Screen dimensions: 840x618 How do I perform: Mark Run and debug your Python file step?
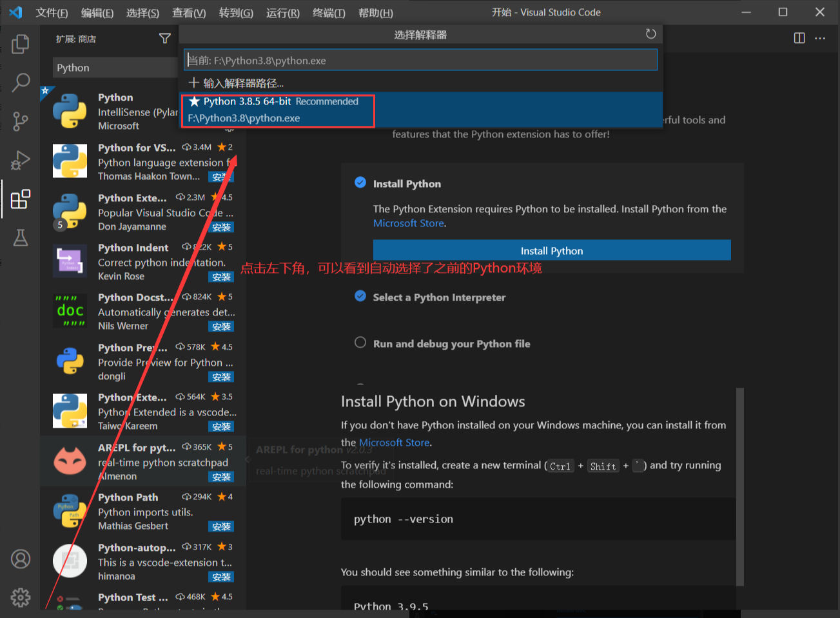[x=360, y=343]
